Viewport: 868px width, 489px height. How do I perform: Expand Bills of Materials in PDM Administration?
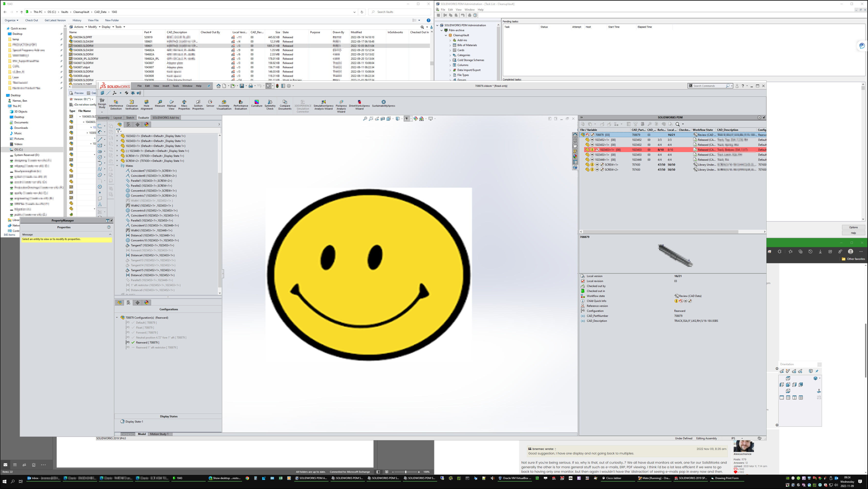tap(450, 45)
